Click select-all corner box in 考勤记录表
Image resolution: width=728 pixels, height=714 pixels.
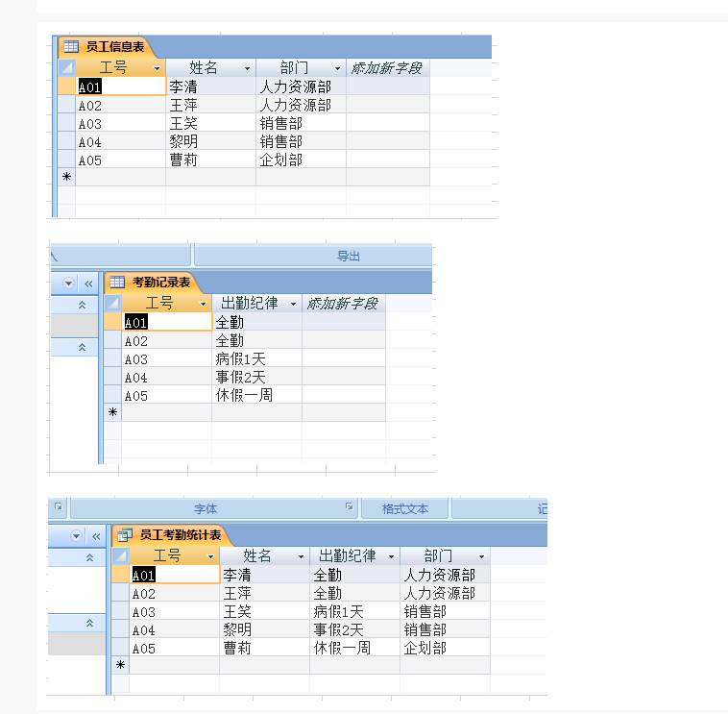(112, 304)
